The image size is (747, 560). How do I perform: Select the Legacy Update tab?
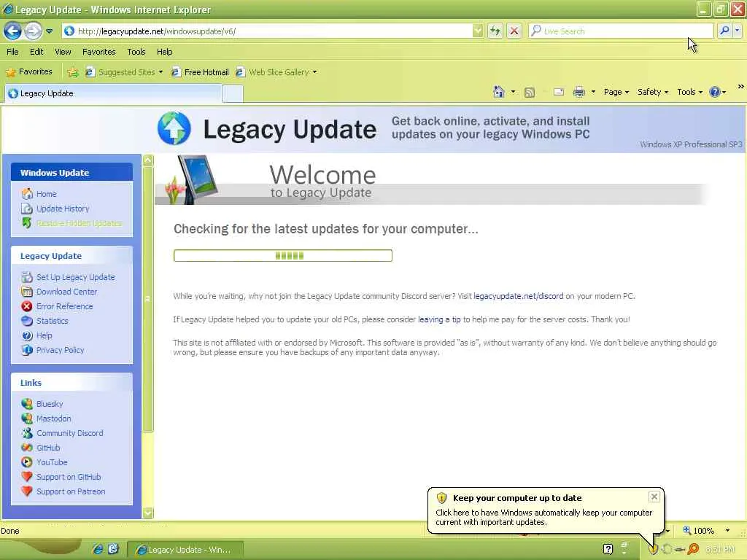[x=113, y=93]
